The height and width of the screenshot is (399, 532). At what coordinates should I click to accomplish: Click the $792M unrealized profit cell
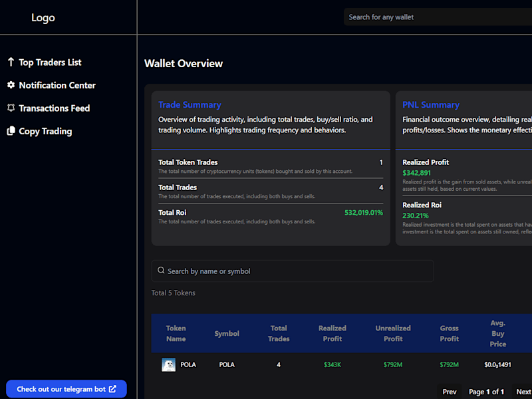[393, 364]
